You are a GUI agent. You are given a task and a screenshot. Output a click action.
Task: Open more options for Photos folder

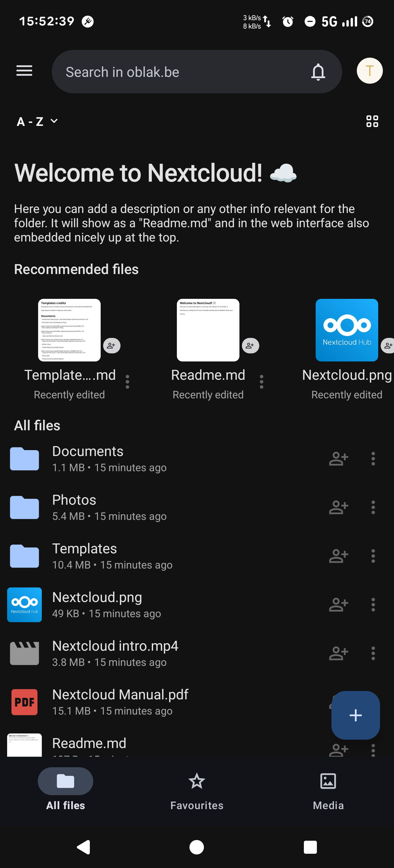(373, 507)
